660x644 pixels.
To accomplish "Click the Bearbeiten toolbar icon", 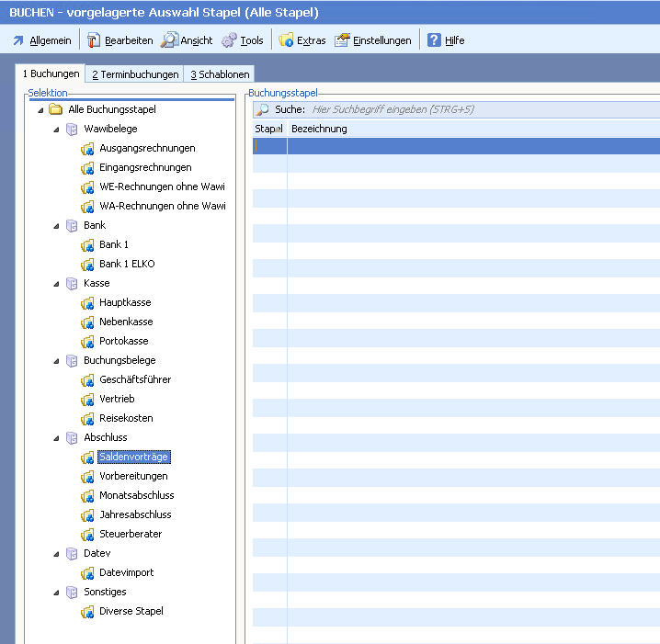I will (x=93, y=40).
